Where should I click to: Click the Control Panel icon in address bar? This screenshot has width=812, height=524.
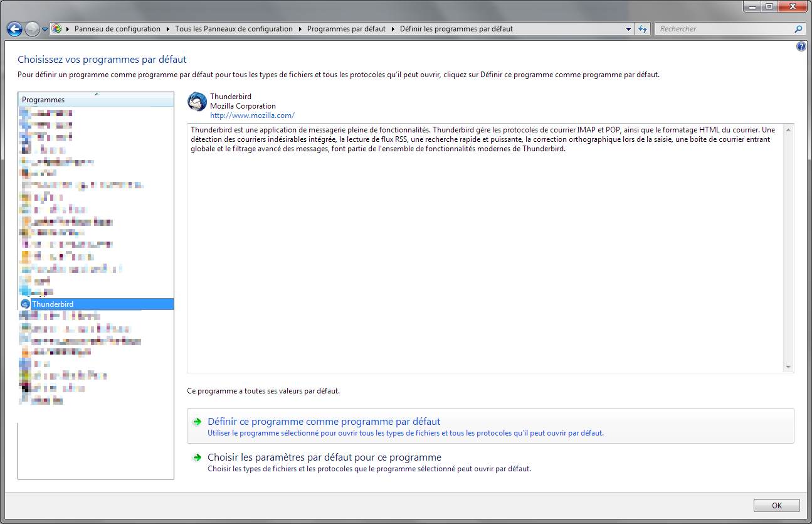click(x=56, y=29)
